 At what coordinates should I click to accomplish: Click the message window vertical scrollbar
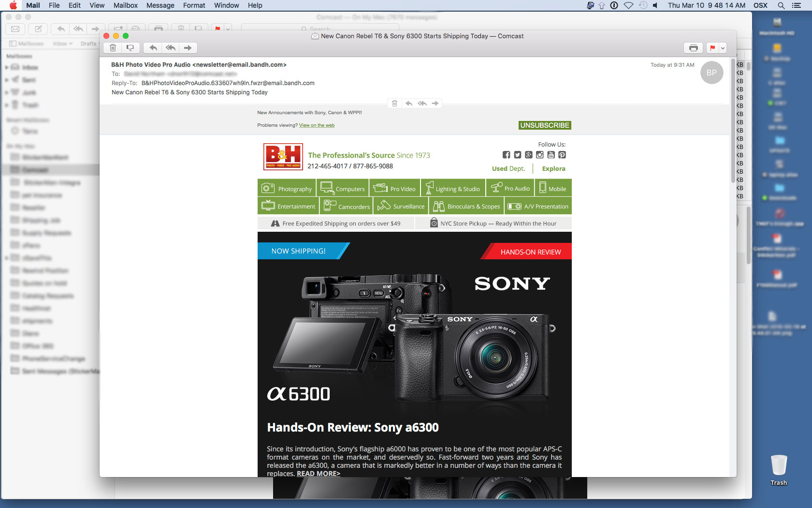click(733, 121)
